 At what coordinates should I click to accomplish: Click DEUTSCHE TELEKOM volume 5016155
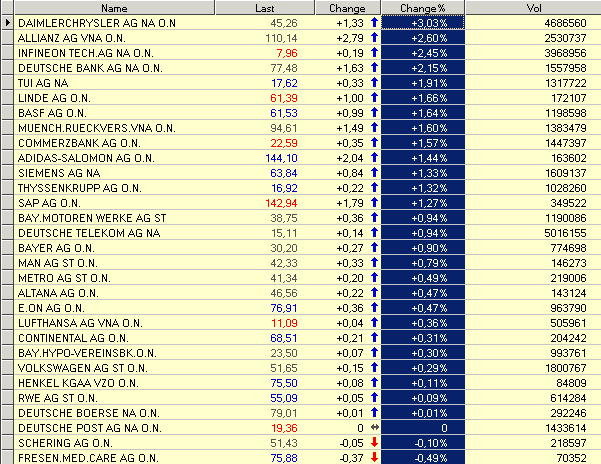point(565,233)
